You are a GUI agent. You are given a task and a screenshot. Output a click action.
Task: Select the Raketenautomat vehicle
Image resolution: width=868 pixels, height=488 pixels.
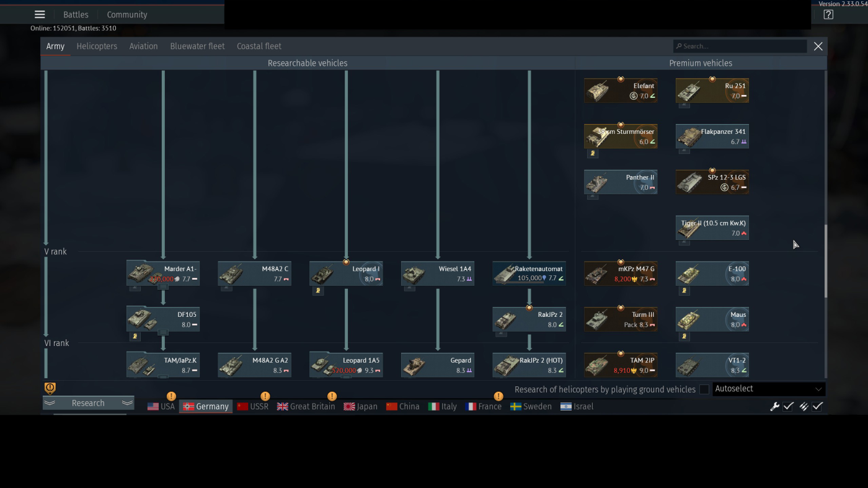pos(529,274)
